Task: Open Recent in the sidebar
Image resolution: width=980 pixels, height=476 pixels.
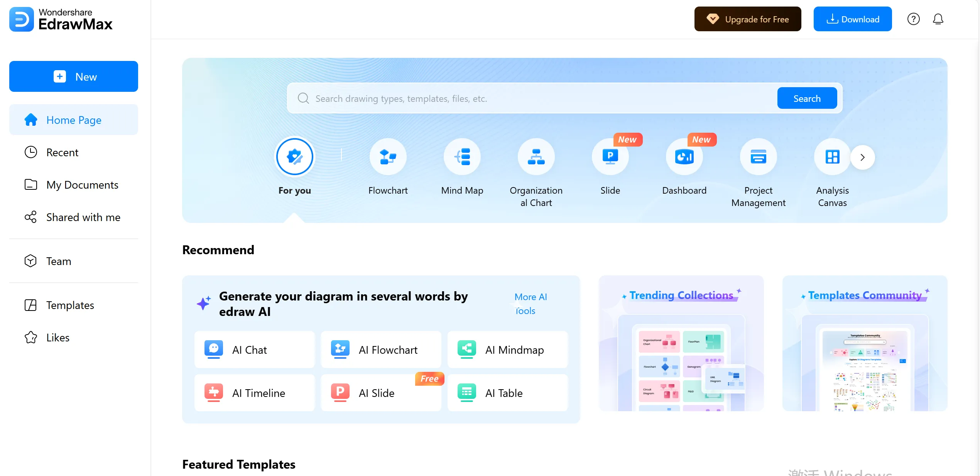Action: click(62, 152)
